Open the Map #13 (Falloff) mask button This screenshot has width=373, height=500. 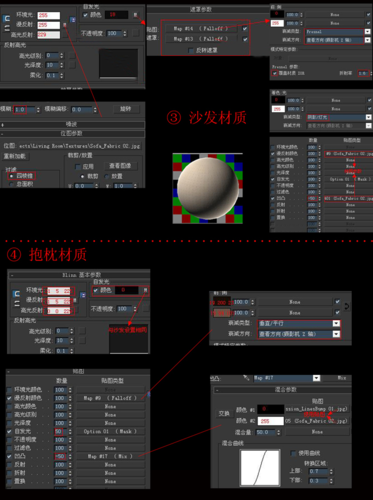coord(201,39)
